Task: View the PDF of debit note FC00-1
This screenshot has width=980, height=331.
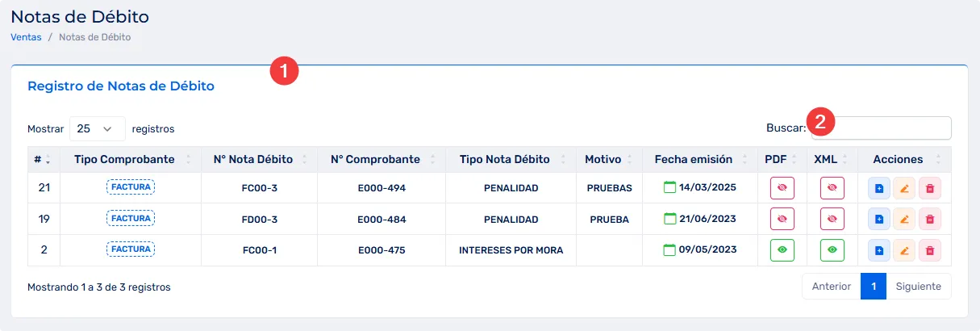Action: coord(782,250)
